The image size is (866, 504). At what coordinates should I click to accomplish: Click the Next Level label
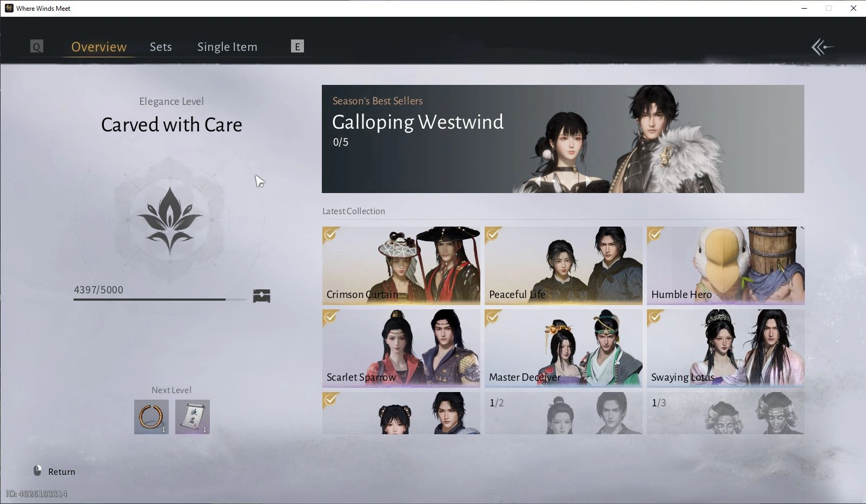[171, 390]
